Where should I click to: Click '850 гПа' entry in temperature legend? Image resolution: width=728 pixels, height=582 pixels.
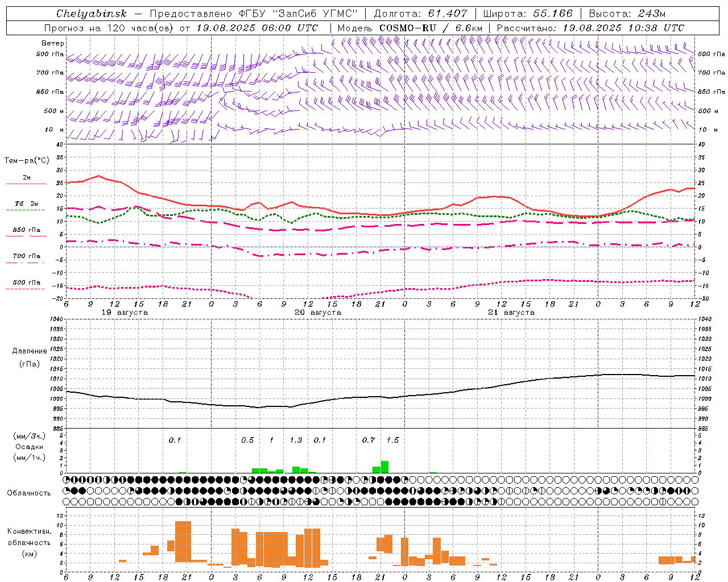(26, 230)
